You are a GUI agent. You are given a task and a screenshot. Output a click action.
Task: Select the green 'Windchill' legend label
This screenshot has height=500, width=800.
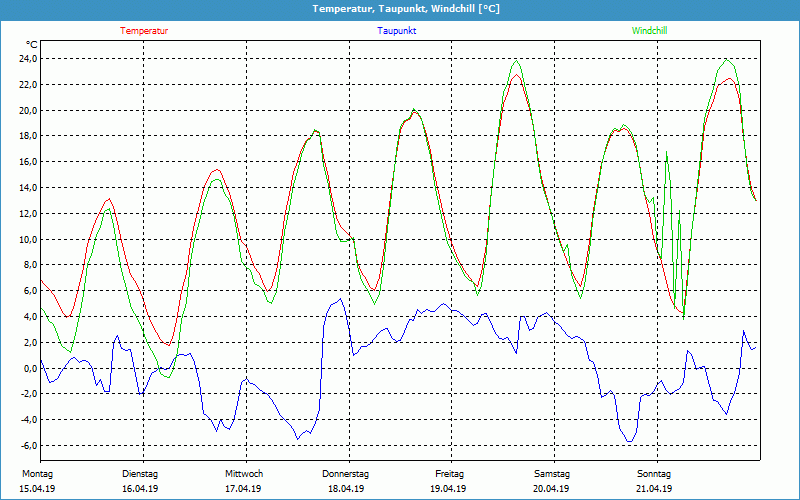point(649,31)
